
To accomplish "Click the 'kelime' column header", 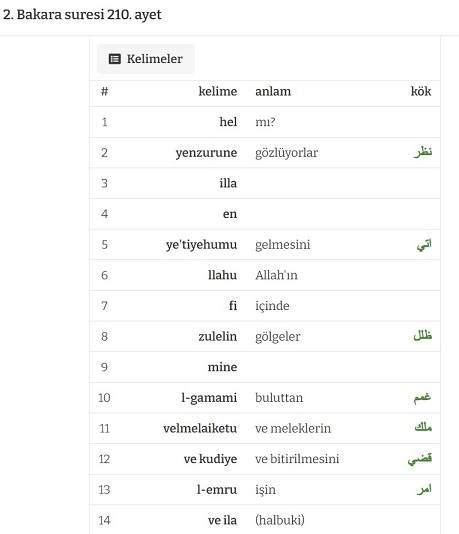I will tap(218, 91).
